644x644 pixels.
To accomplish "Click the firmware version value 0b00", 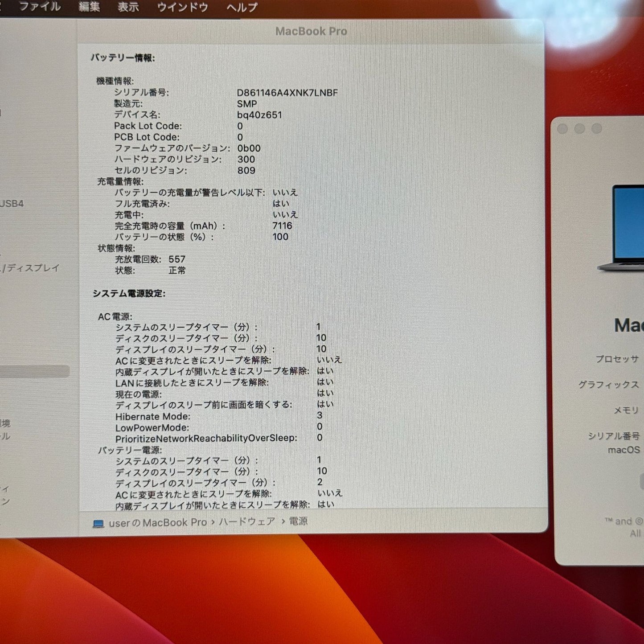I will coord(249,148).
